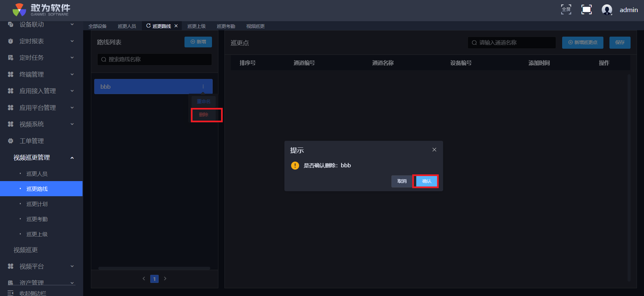Click the 敢为软件 logo
Viewport: 644px width, 296px height.
[41, 10]
